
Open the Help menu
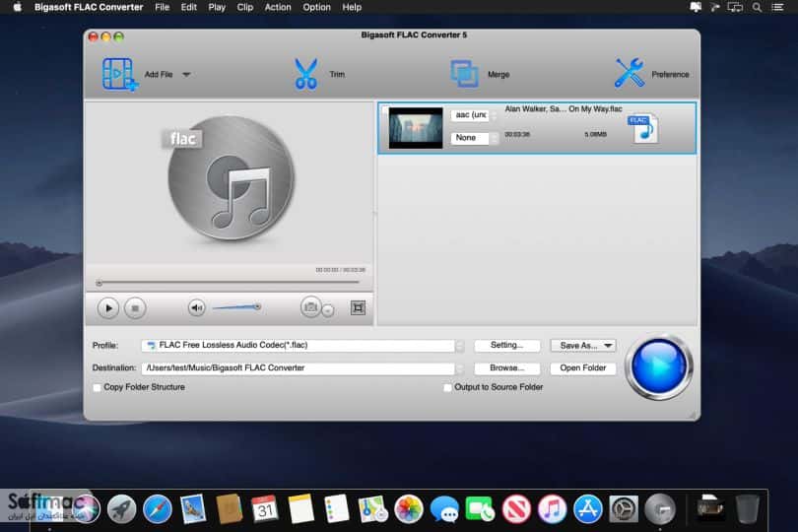coord(352,7)
